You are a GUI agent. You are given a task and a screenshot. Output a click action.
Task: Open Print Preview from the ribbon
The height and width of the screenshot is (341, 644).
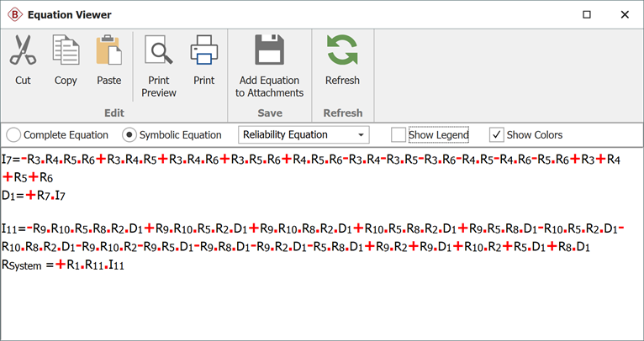tap(158, 51)
